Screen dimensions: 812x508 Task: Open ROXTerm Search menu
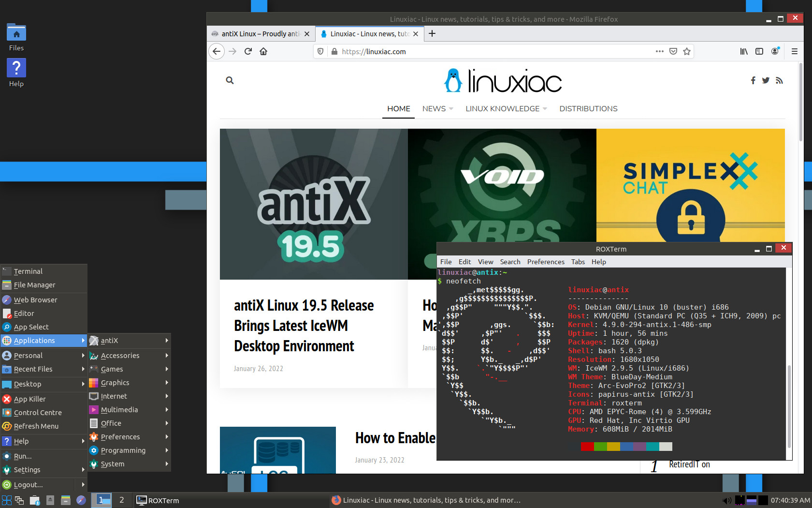coord(510,262)
